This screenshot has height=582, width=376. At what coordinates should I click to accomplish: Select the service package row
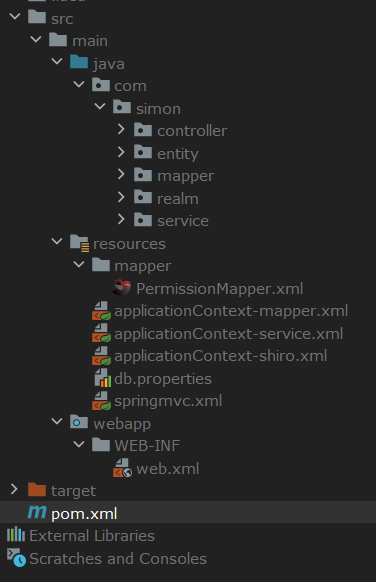[188, 220]
